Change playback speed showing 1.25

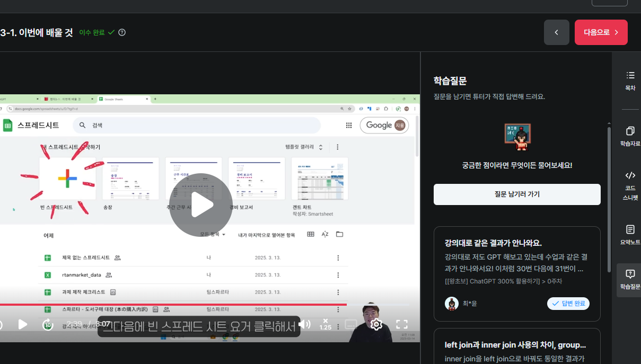tap(326, 324)
